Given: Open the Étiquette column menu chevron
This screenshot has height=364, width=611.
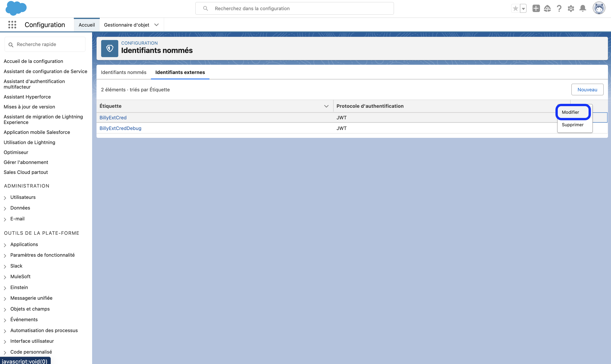Looking at the screenshot, I should [326, 106].
